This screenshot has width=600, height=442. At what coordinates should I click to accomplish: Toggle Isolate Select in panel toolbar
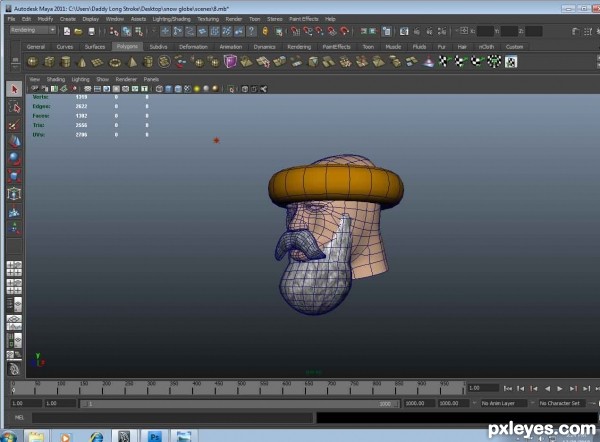pyautogui.click(x=231, y=89)
